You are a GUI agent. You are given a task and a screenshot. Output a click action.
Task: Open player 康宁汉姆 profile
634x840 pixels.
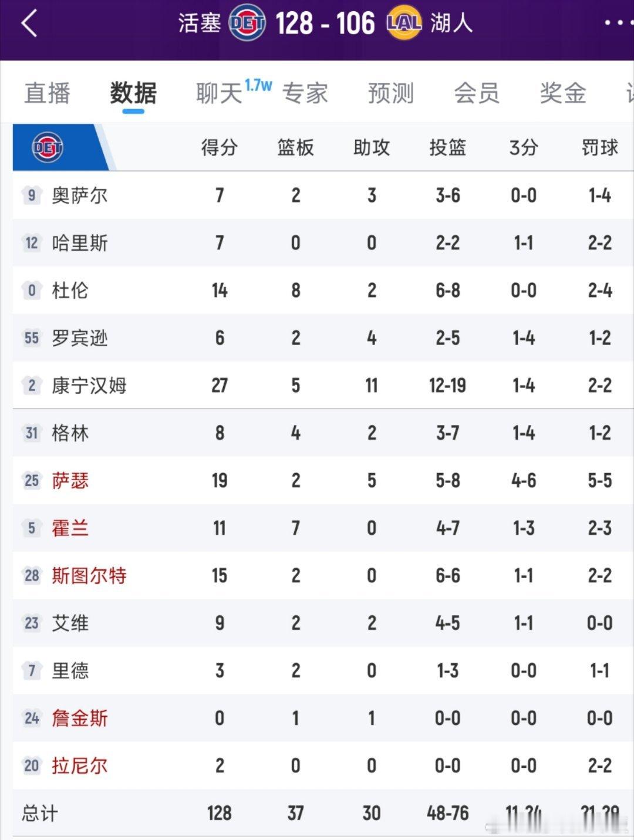click(x=89, y=386)
